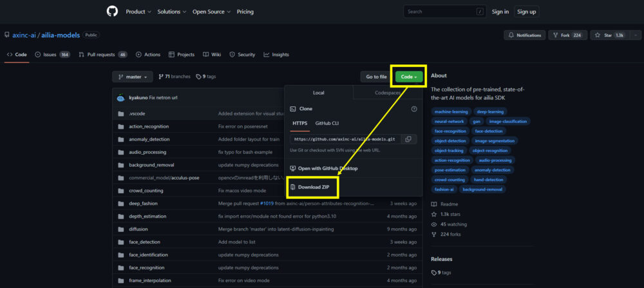Click Download ZIP
This screenshot has width=644, height=288.
point(313,187)
